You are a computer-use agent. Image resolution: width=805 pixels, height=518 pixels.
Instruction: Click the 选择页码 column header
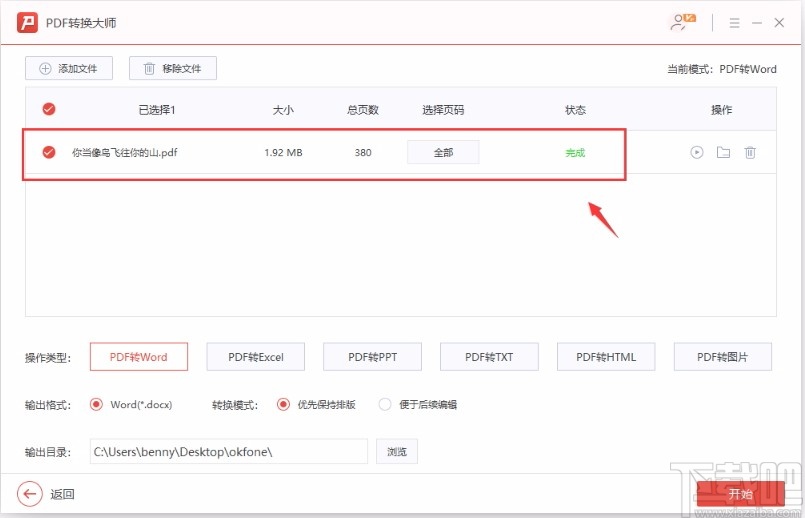[x=443, y=109]
